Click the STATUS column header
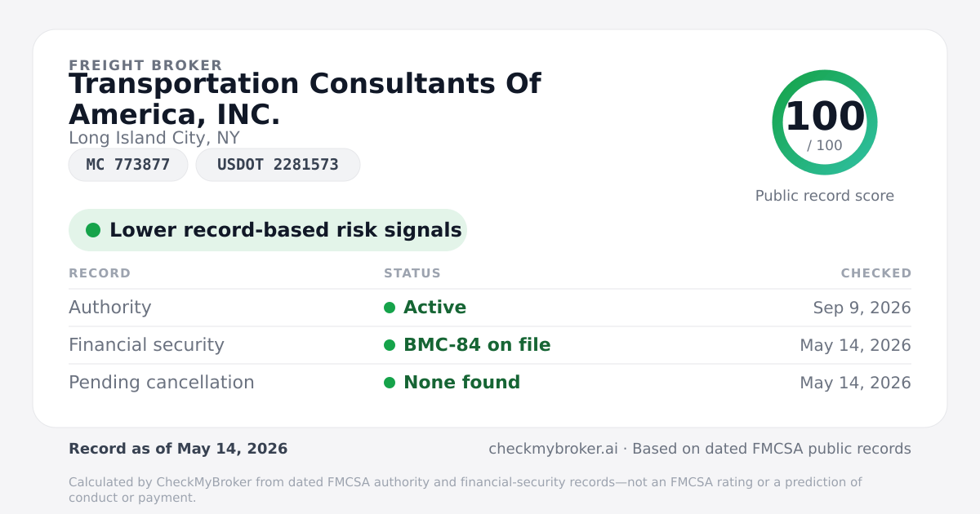This screenshot has width=980, height=514. pyautogui.click(x=412, y=273)
